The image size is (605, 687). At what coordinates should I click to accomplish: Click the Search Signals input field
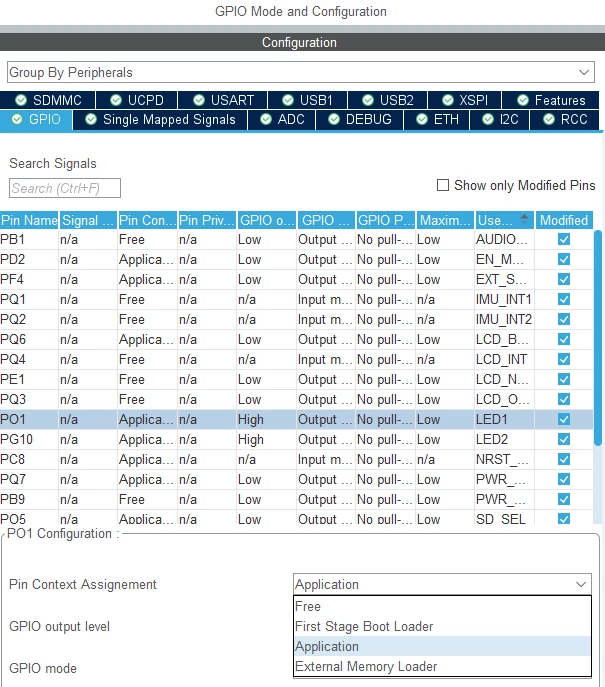(x=65, y=188)
